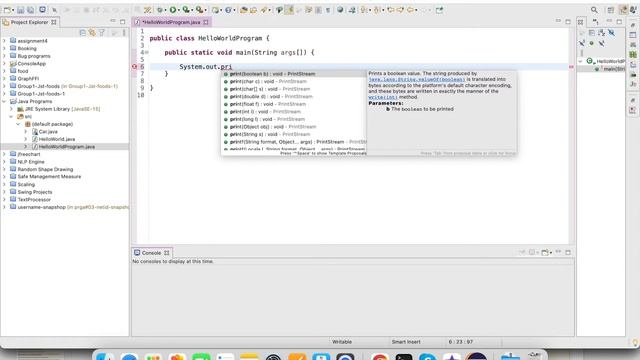Image resolution: width=640 pixels, height=360 pixels.
Task: Click the Pin Editor toolbar icon
Action: (439, 10)
